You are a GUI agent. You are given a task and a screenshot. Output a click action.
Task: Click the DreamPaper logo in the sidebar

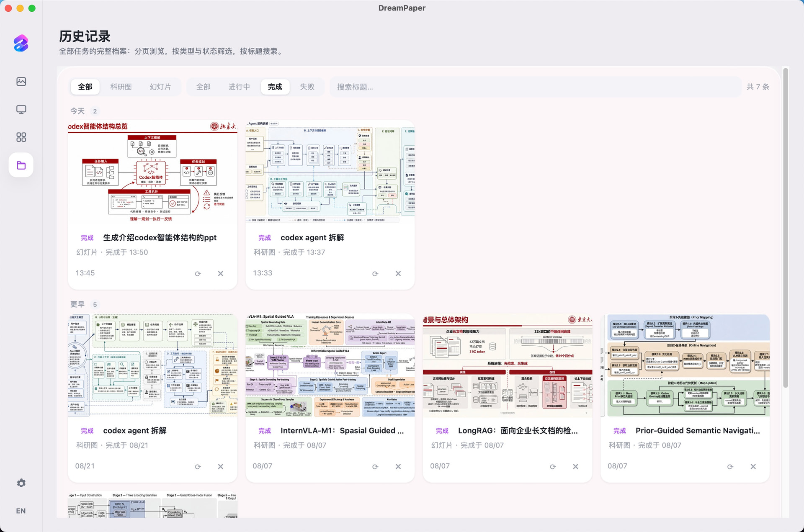(21, 43)
